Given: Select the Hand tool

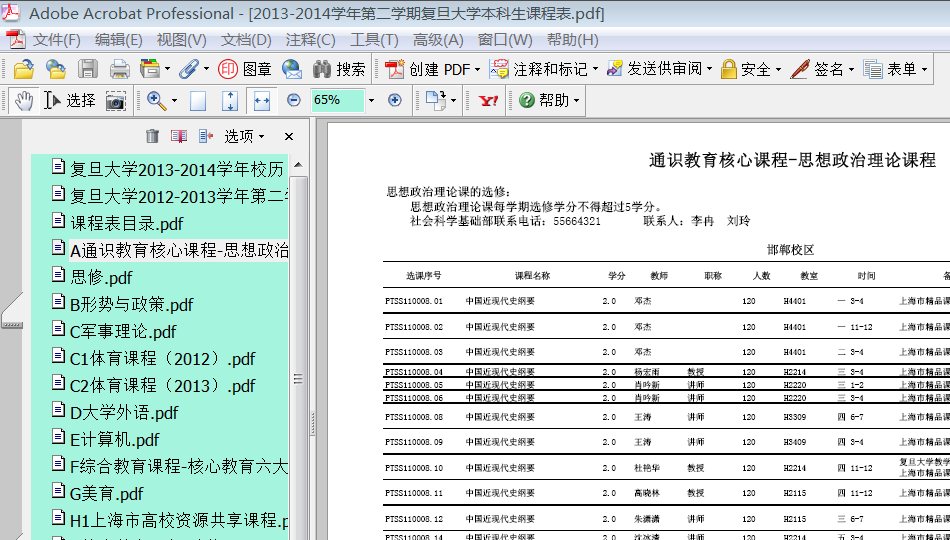Looking at the screenshot, I should click(x=24, y=100).
